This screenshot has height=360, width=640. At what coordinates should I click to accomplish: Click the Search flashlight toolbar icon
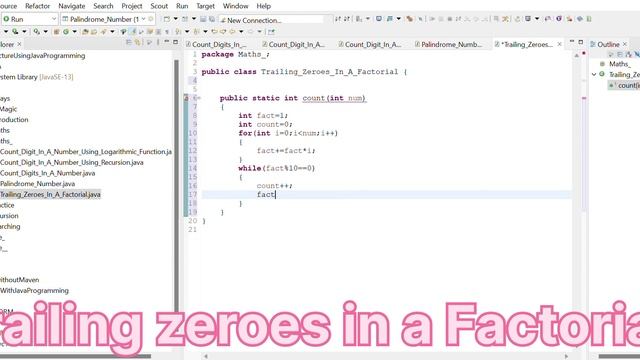pyautogui.click(x=104, y=31)
